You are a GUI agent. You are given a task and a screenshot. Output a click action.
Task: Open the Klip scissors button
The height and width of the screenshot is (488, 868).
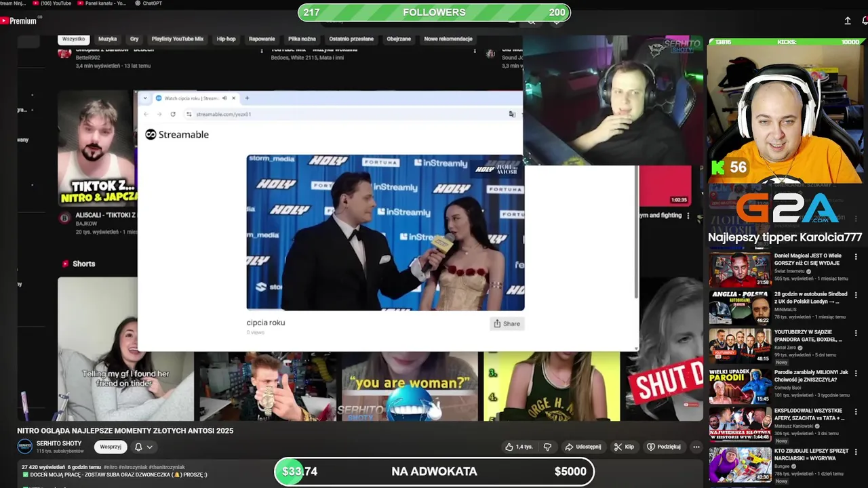625,447
